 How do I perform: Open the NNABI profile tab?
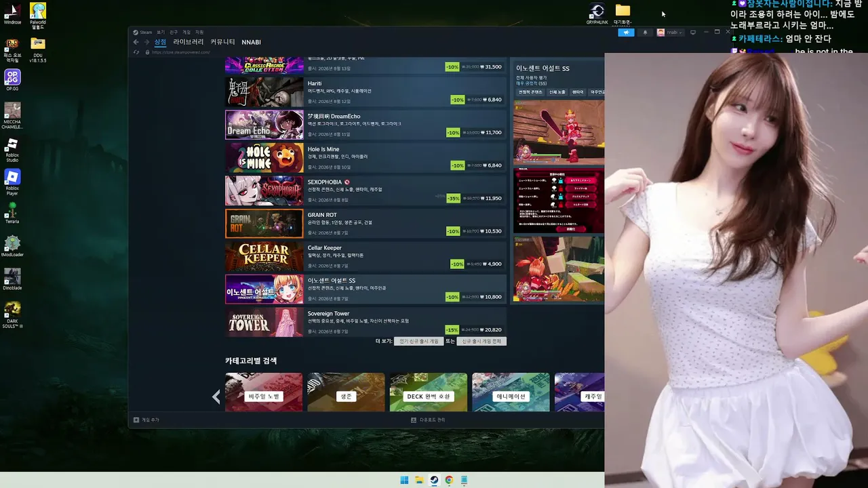coord(251,42)
